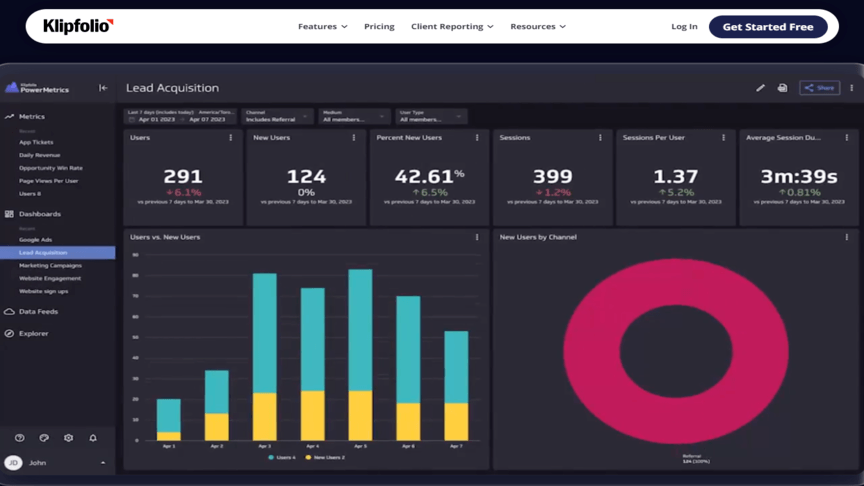Open the Marketing Campaigns dashboard
Screen dimensions: 864x486
point(50,266)
